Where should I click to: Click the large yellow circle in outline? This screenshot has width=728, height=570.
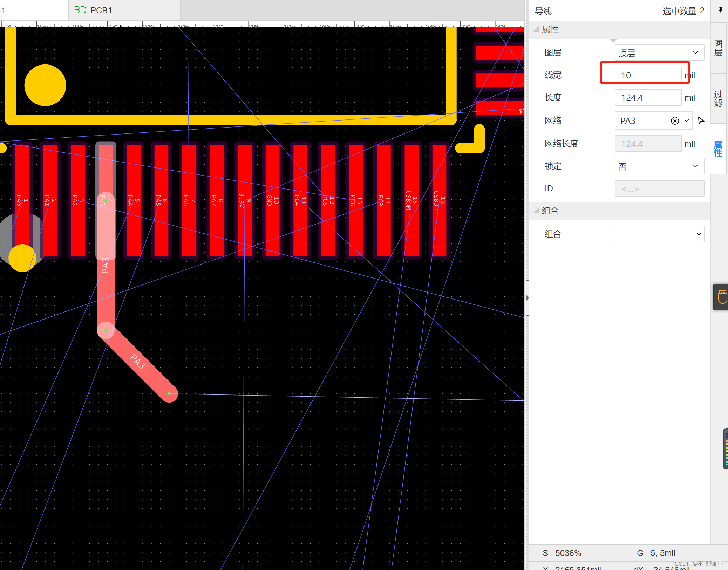[x=45, y=85]
